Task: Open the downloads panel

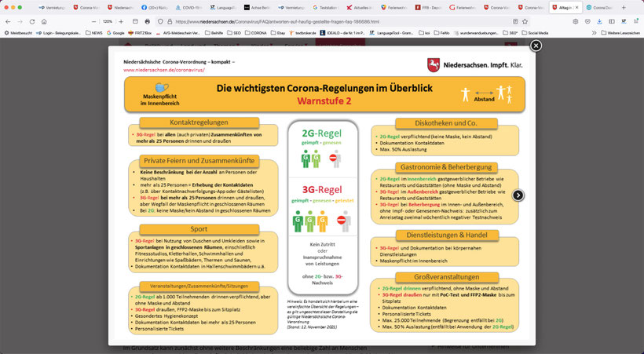Action: click(x=600, y=21)
